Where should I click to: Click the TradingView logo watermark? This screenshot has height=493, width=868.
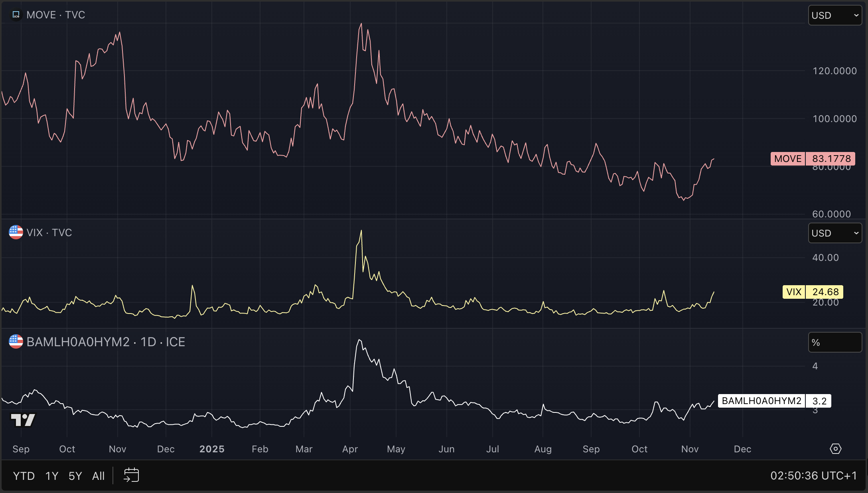click(x=23, y=420)
